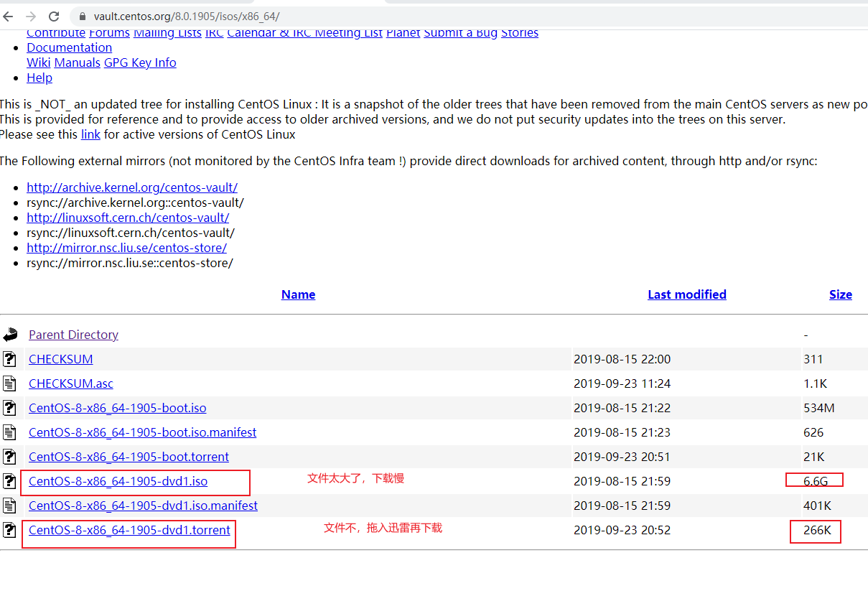Click the rsync://linuxsoft.cern.ch/centos-vault/ text

pyautogui.click(x=131, y=233)
